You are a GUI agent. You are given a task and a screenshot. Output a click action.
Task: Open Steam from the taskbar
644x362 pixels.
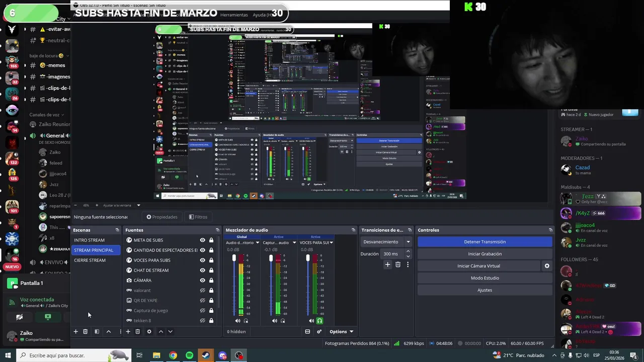[x=206, y=355]
